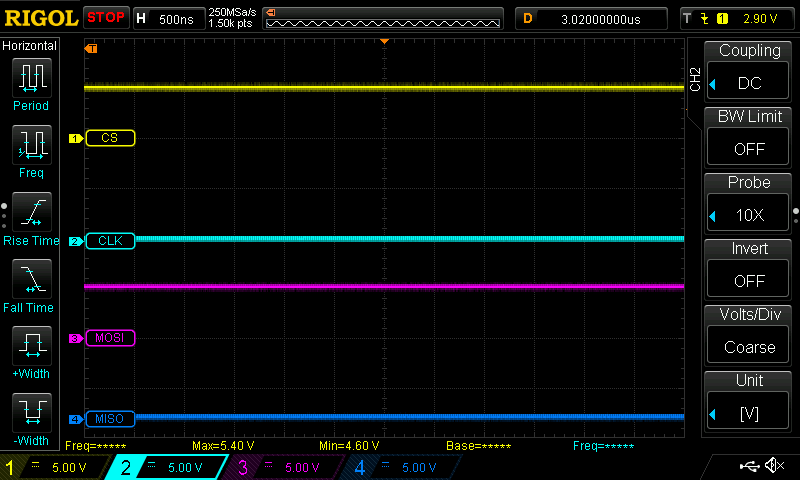Select channel 2 tab at 5.00 V
The height and width of the screenshot is (480, 800).
pos(167,467)
